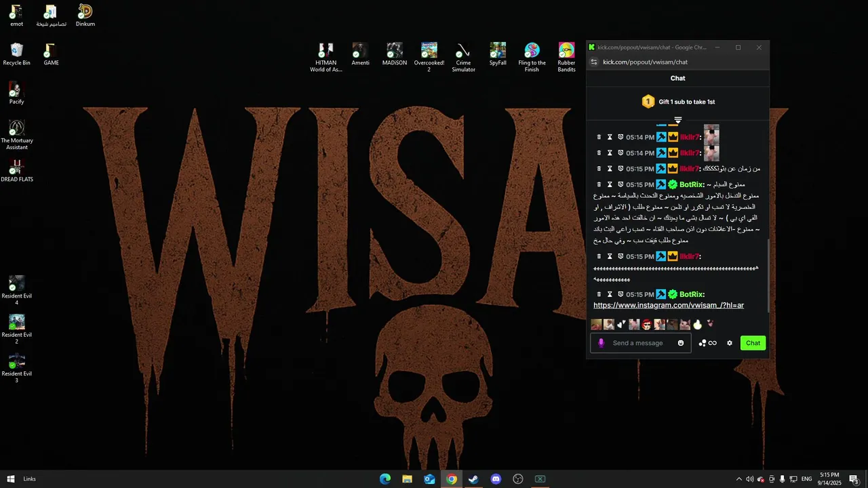Image resolution: width=868 pixels, height=488 pixels.
Task: Click the purple microphone icon in message box
Action: tap(601, 343)
